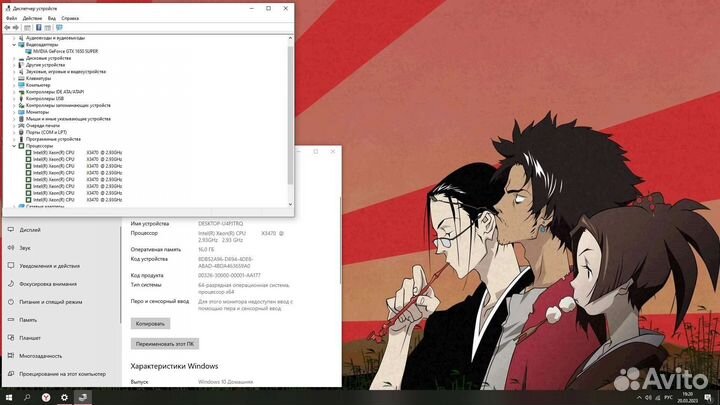Select Очереди печати category icon
This screenshot has width=720, height=405.
click(21, 125)
